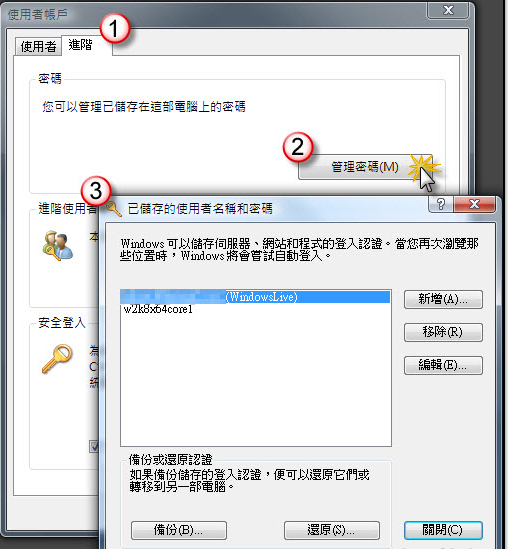Click the 管理密碼(M) button
Viewport: 510px width, 549px height.
coord(365,167)
